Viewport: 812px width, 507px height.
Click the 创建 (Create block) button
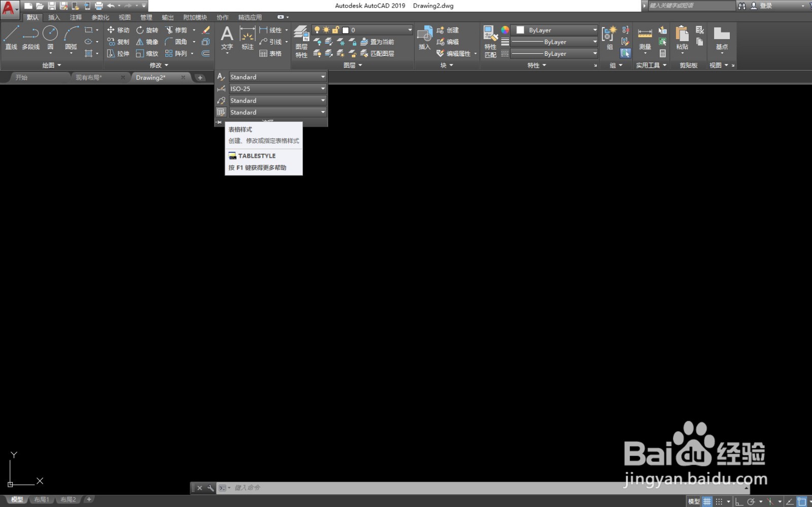point(448,30)
